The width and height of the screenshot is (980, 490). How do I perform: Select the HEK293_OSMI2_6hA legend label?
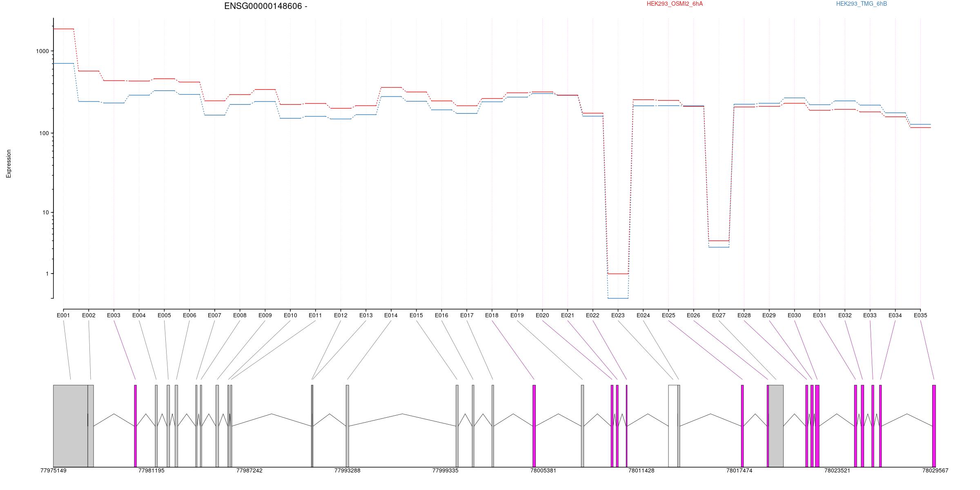coord(675,4)
